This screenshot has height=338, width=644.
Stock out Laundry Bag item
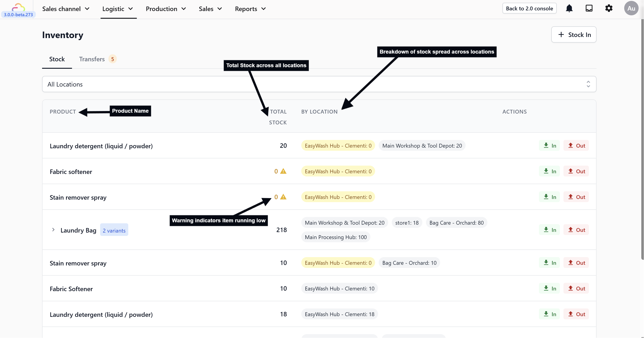coord(576,230)
